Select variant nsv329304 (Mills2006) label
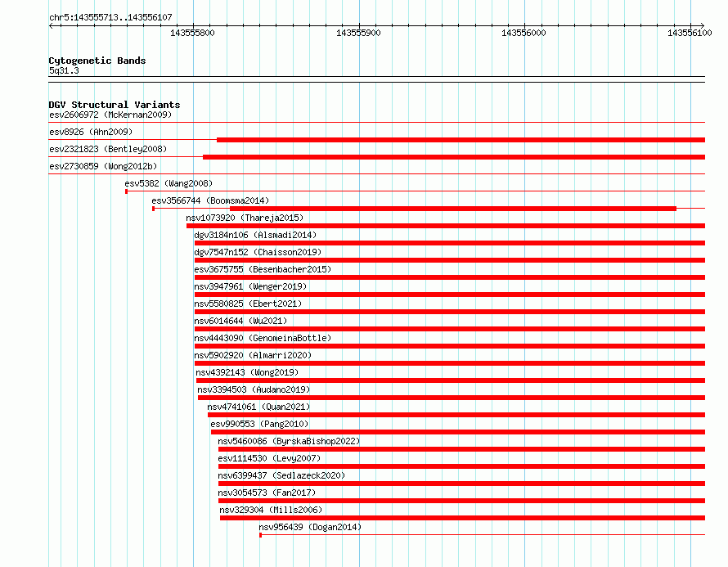Screen dimensions: 728x567 (271, 510)
